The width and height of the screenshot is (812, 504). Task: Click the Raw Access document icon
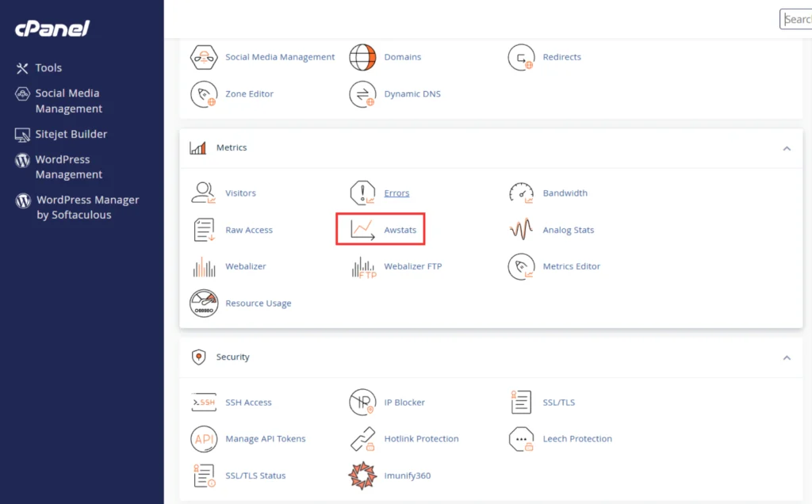(204, 230)
